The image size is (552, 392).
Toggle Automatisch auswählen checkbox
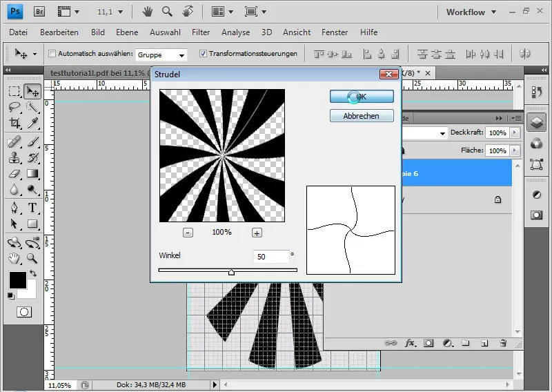(x=52, y=54)
